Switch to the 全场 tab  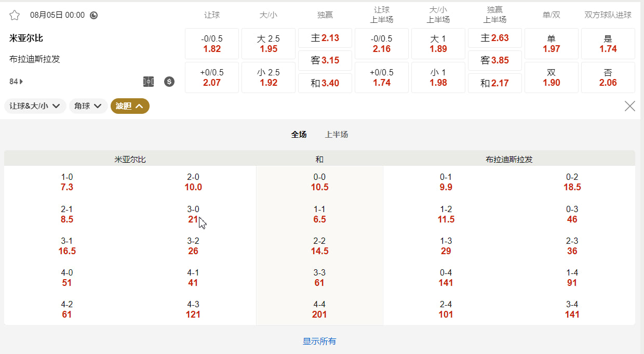pos(299,135)
